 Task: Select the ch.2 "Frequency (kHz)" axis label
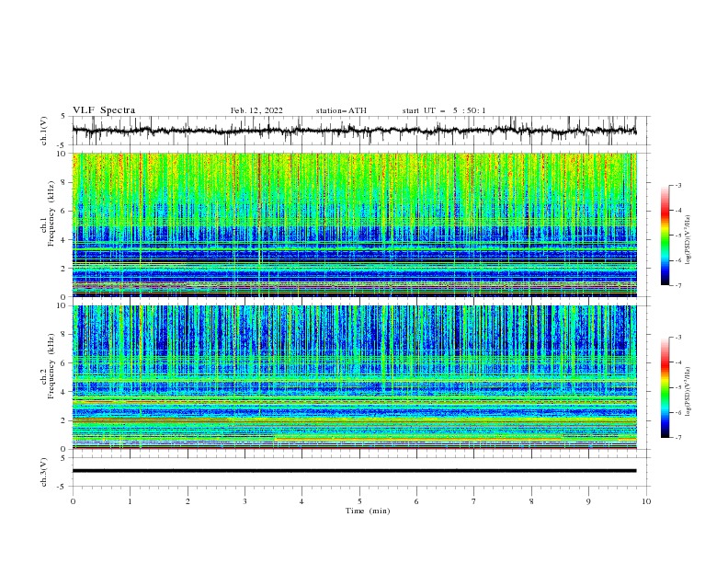point(51,366)
